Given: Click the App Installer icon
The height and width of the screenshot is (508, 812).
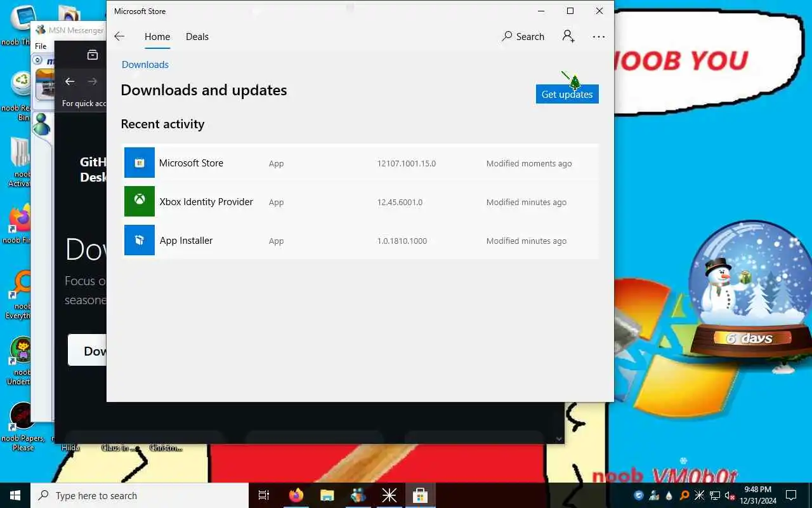Looking at the screenshot, I should 140,240.
